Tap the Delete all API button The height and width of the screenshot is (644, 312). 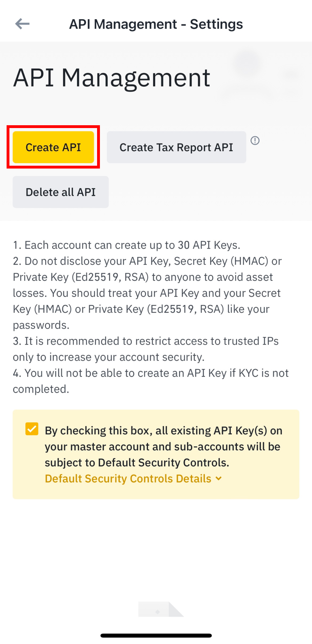point(61,192)
